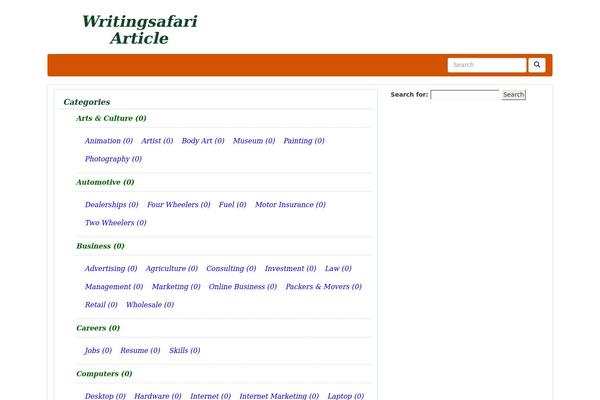600x400 pixels.
Task: Click the 'Search for:' label
Action: click(409, 95)
